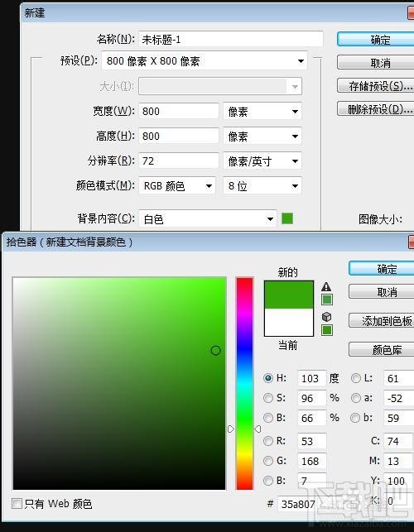Image resolution: width=414 pixels, height=532 pixels.
Task: Click the 删除预设 button
Action: click(x=376, y=109)
